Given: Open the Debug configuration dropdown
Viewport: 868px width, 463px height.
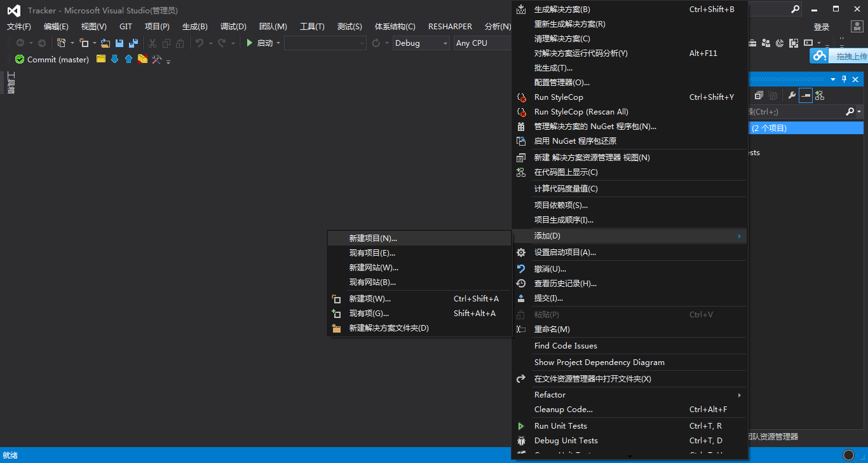Looking at the screenshot, I should tap(421, 43).
